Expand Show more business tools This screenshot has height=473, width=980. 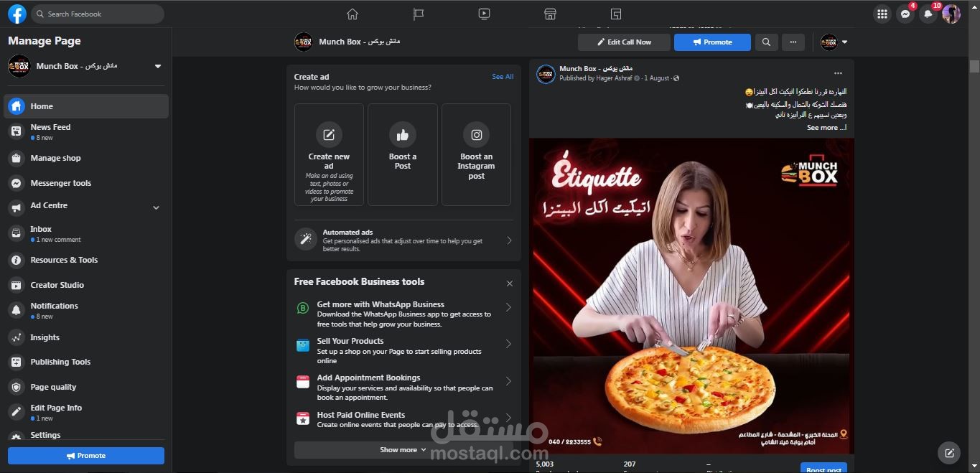coord(403,450)
